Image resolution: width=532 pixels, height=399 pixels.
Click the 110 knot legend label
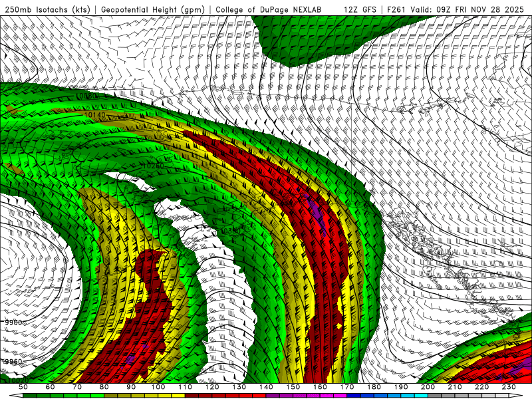tap(185, 387)
